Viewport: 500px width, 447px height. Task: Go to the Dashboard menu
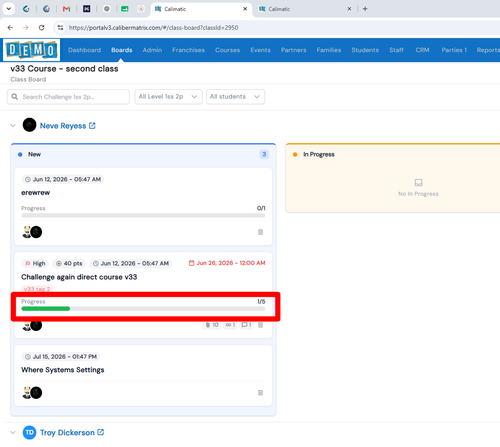click(x=84, y=50)
